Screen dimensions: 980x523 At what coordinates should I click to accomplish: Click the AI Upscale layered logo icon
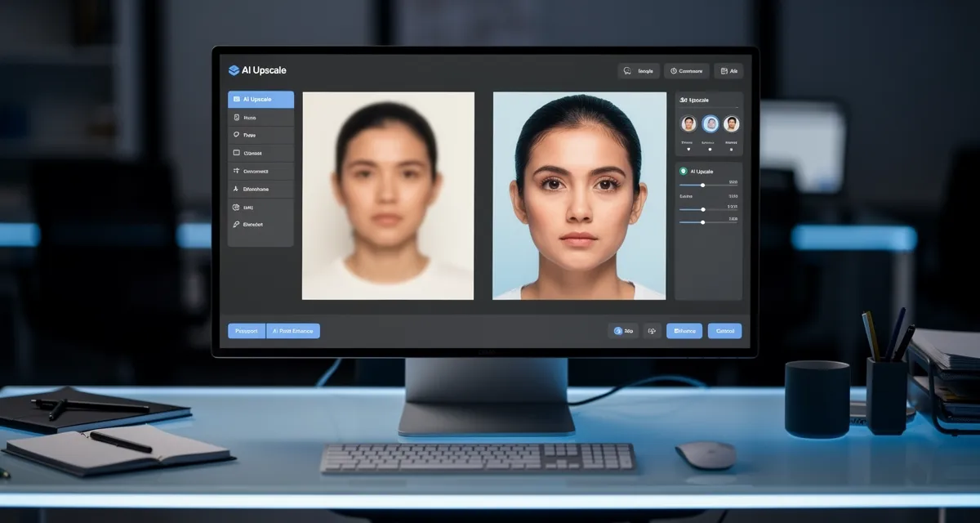point(234,70)
